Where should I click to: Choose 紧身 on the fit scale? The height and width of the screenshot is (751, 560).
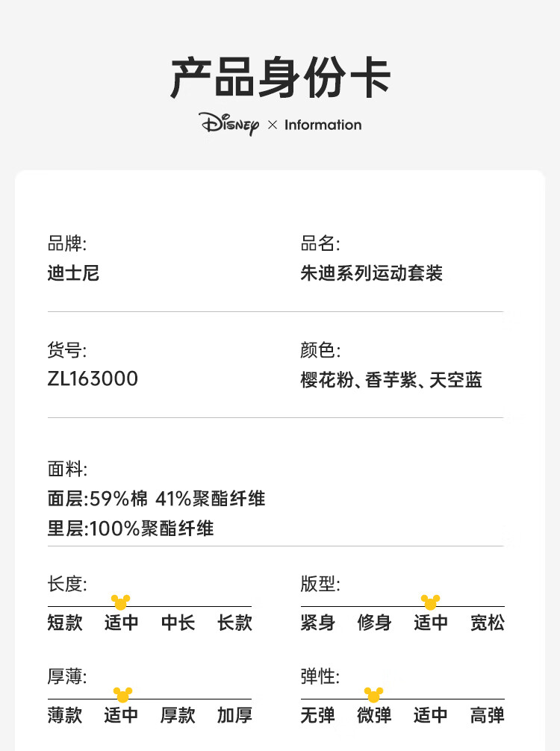click(x=318, y=623)
